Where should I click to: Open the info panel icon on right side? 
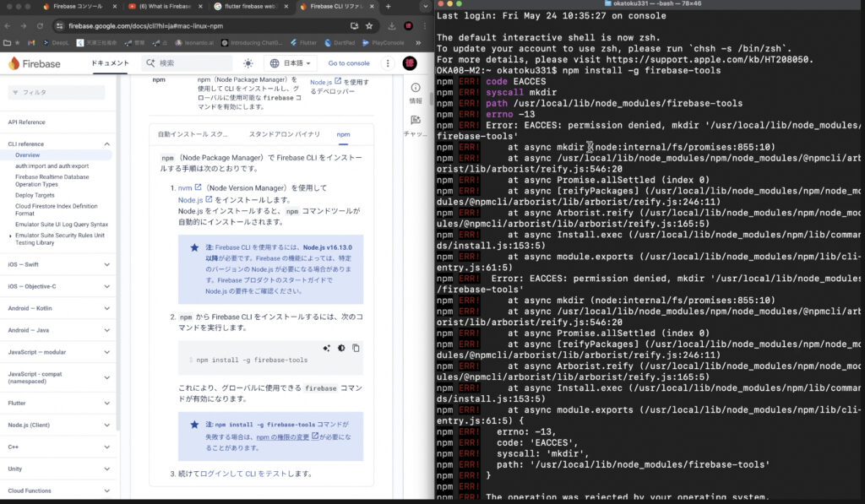coord(416,88)
